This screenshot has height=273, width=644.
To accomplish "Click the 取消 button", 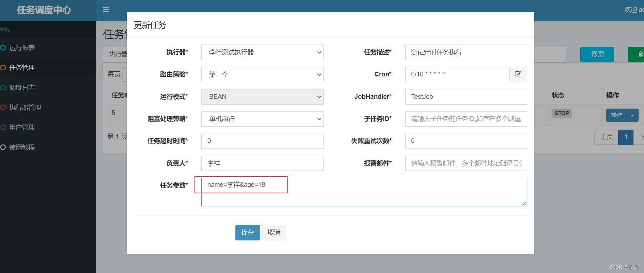I will point(274,232).
